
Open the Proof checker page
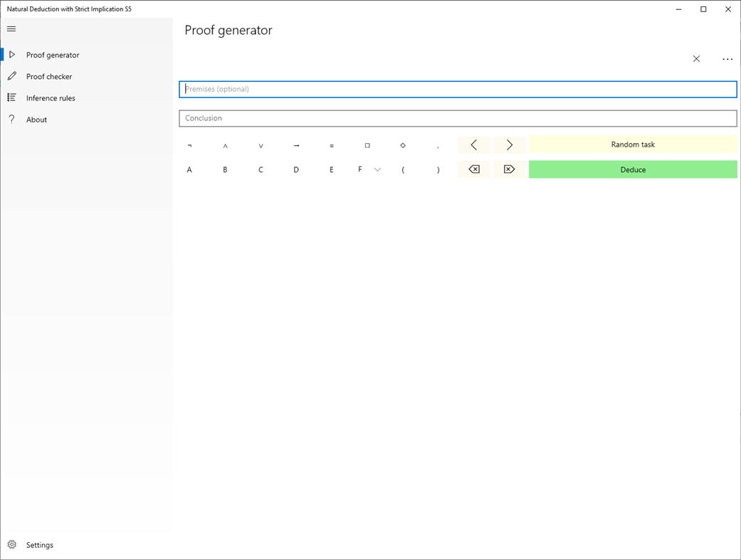(86, 77)
